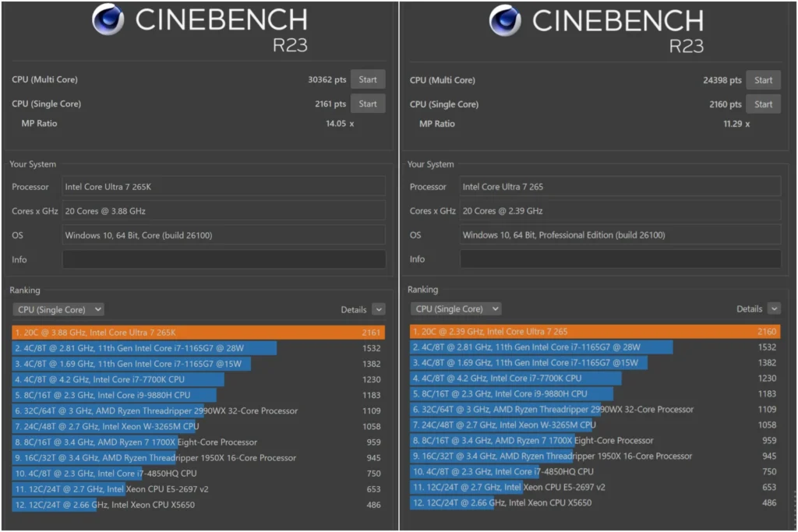Select Core i9-9880H row in left ranking
The height and width of the screenshot is (532, 798).
pos(199,395)
